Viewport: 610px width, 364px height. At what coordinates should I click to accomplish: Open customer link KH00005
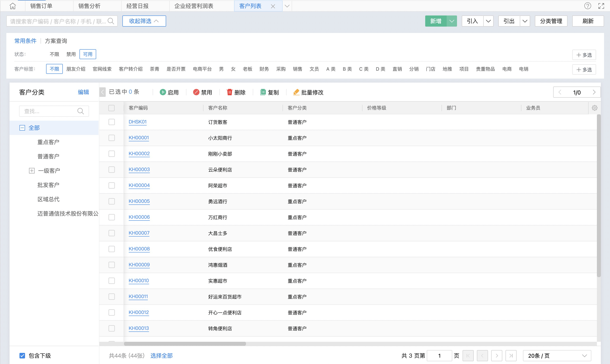[x=139, y=201]
